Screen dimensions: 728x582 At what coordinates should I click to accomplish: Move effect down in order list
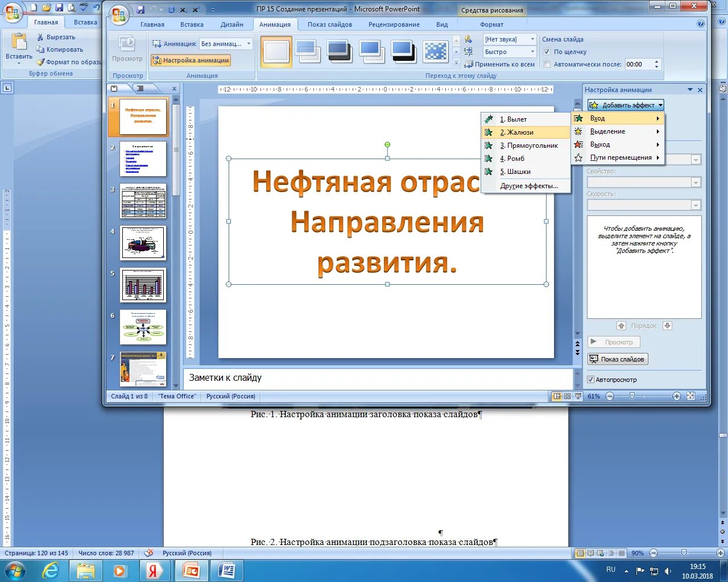click(x=668, y=326)
